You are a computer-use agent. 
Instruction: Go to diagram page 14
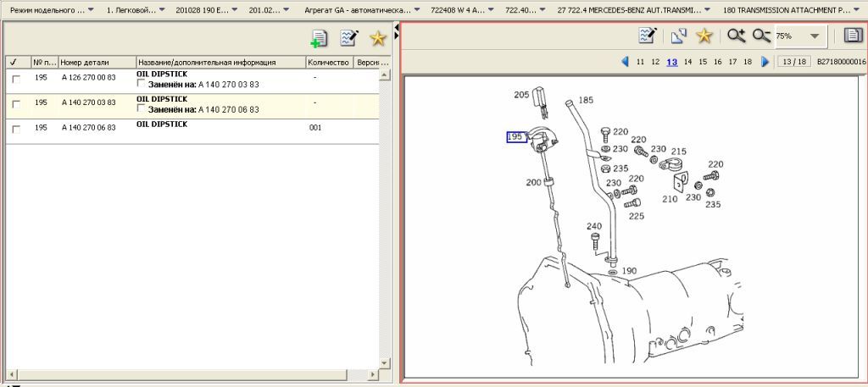pos(687,62)
